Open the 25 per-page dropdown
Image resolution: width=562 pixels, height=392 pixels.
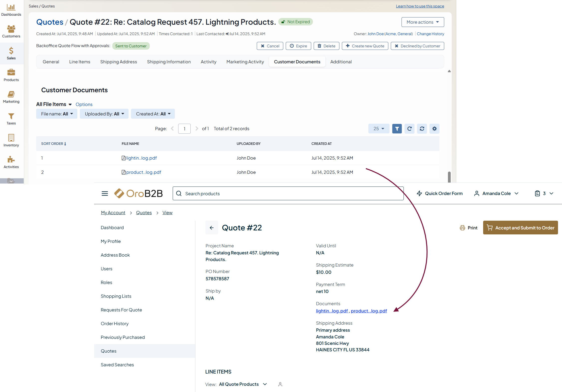[x=379, y=129]
